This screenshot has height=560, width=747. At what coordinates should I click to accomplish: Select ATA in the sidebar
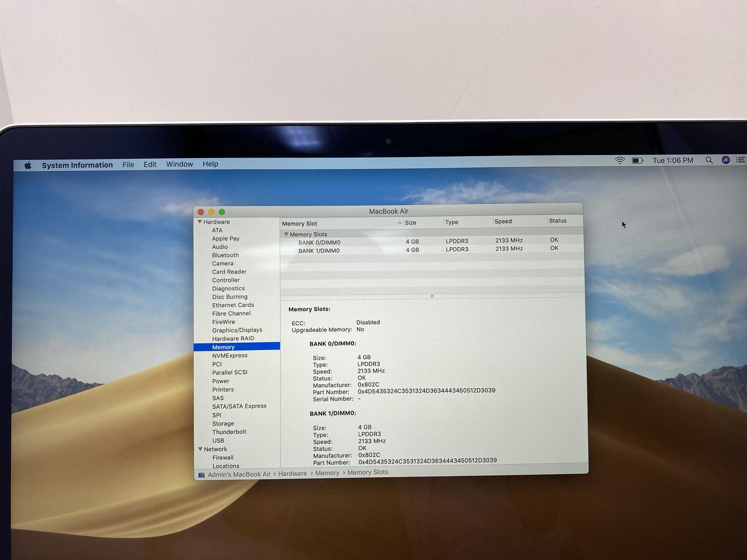pyautogui.click(x=217, y=230)
